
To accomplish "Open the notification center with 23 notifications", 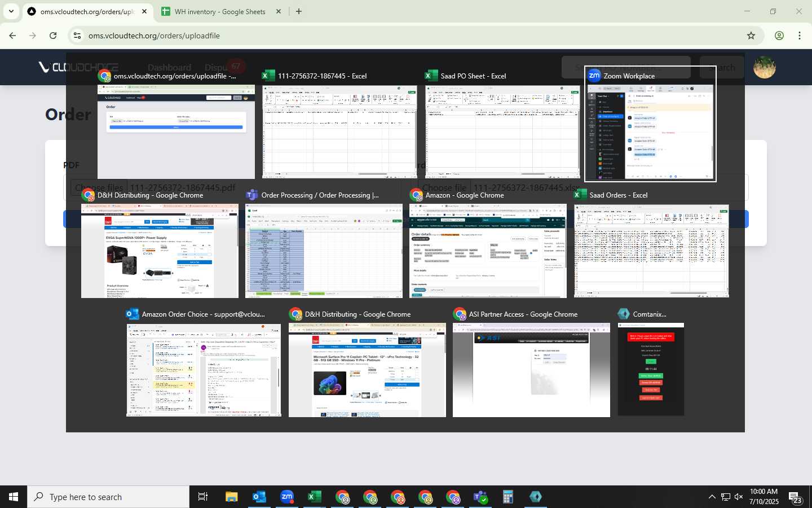I will point(795,497).
